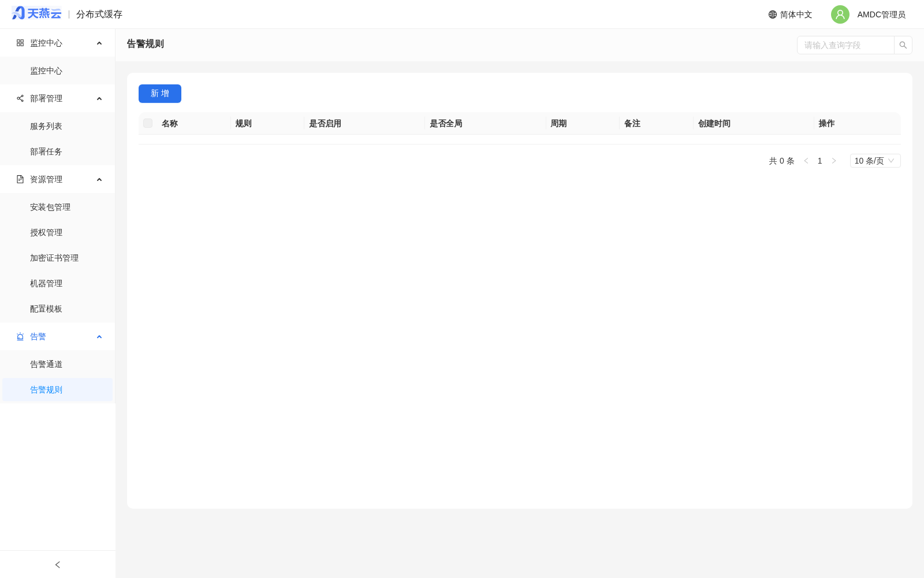
Task: Open 加密证书管理 in the sidebar
Action: [58, 258]
